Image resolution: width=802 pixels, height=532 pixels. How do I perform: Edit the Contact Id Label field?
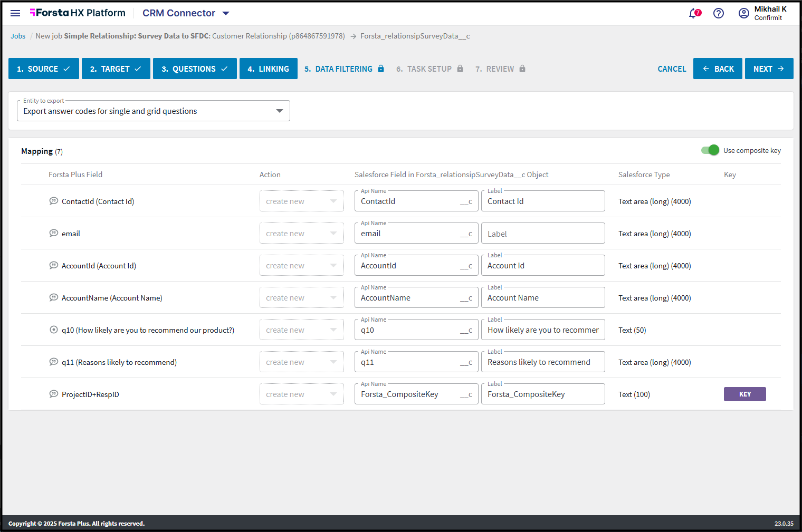pyautogui.click(x=543, y=201)
